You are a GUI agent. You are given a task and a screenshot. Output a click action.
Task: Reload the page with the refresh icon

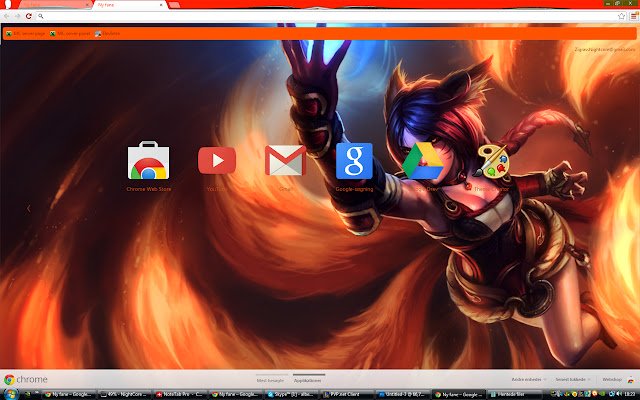click(x=29, y=16)
